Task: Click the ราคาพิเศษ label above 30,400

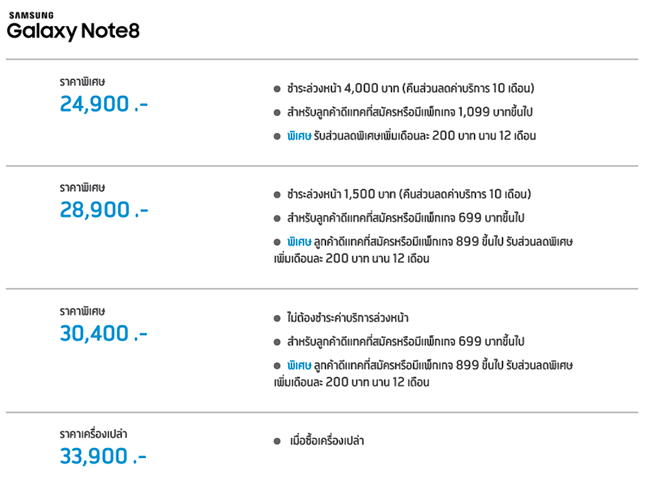Action: [83, 310]
